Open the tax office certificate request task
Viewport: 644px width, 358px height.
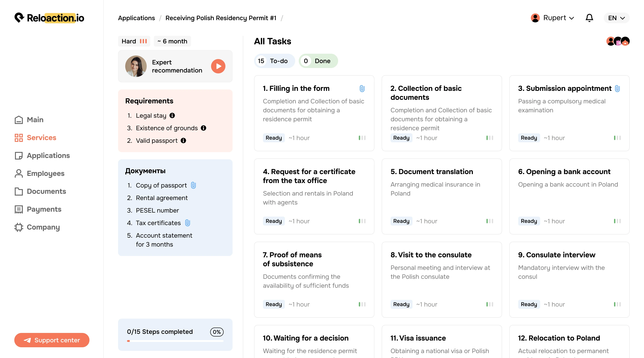click(x=314, y=196)
